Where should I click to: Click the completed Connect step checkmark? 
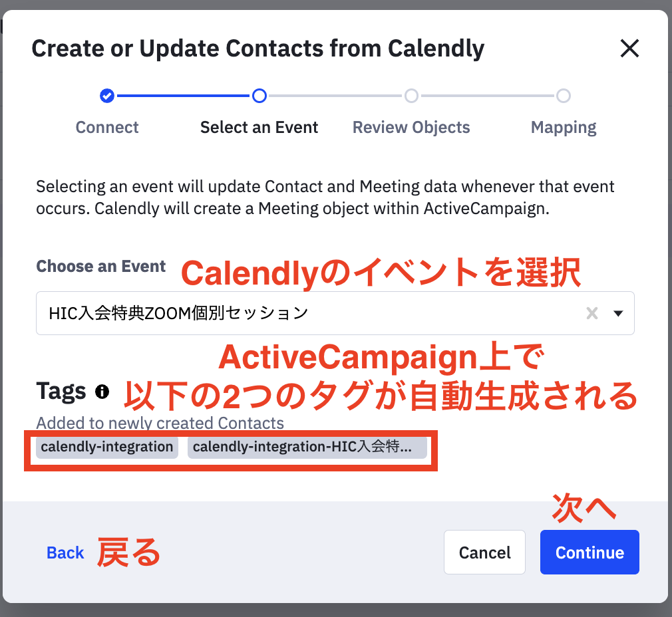107,96
